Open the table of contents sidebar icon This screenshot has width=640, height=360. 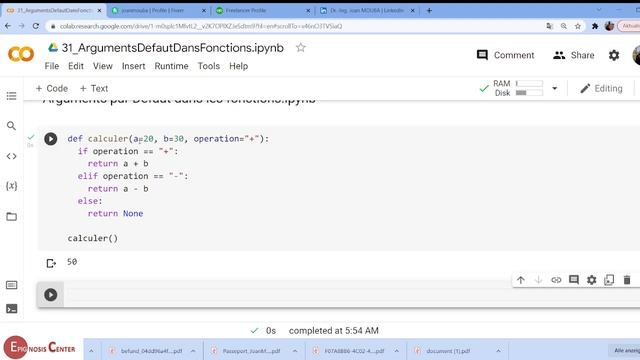pos(11,96)
